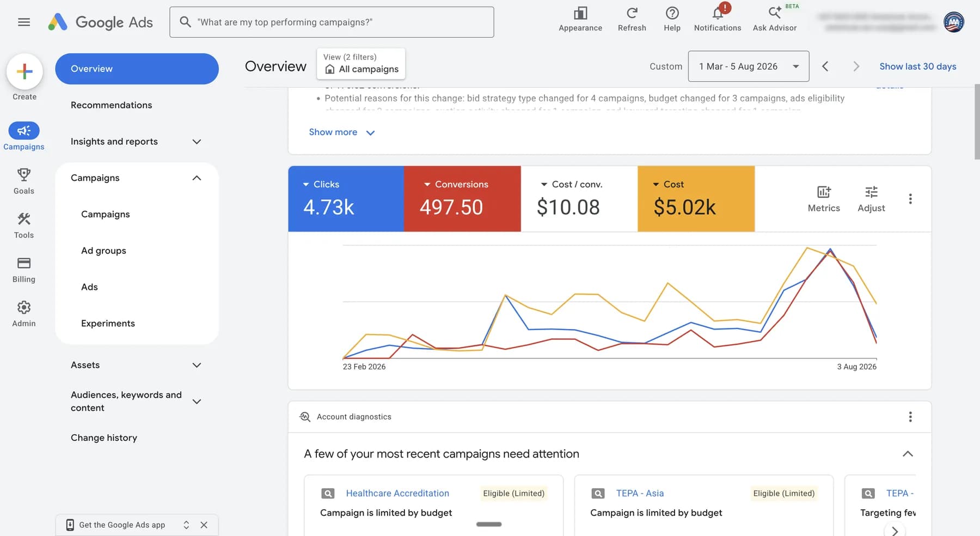Open Notifications bell
The height and width of the screenshot is (536, 980).
coord(718,19)
